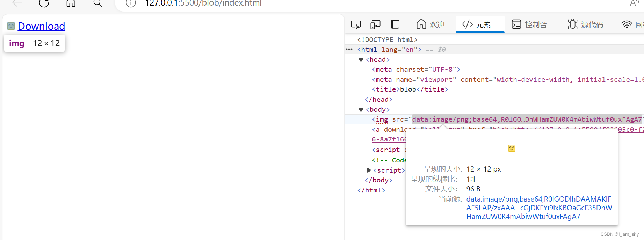644x240 pixels.
Task: Switch to the 欢迎 tab
Action: point(430,24)
